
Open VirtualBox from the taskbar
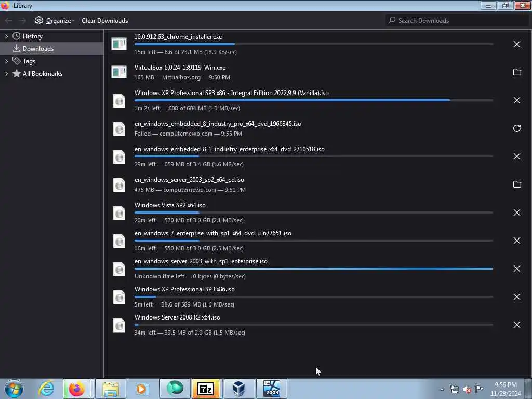coord(238,389)
